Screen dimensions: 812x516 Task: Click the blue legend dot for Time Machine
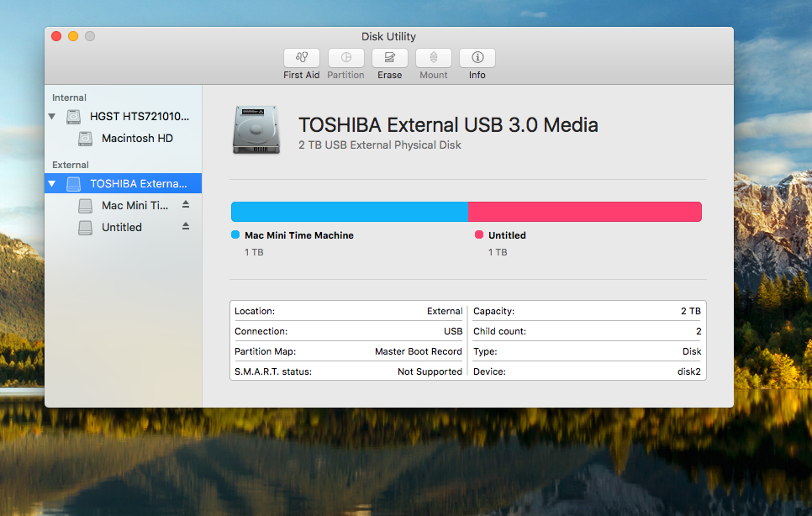235,235
